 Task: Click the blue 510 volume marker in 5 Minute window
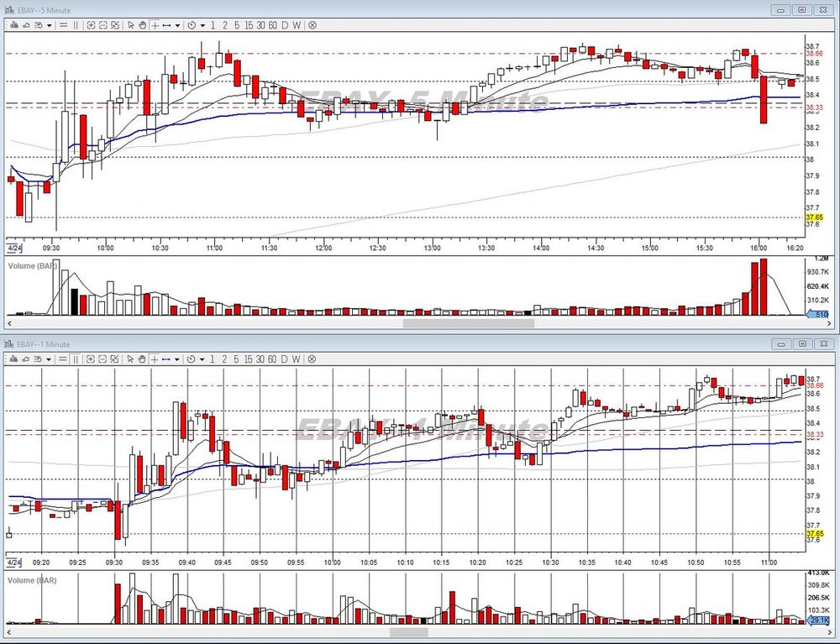click(x=818, y=314)
